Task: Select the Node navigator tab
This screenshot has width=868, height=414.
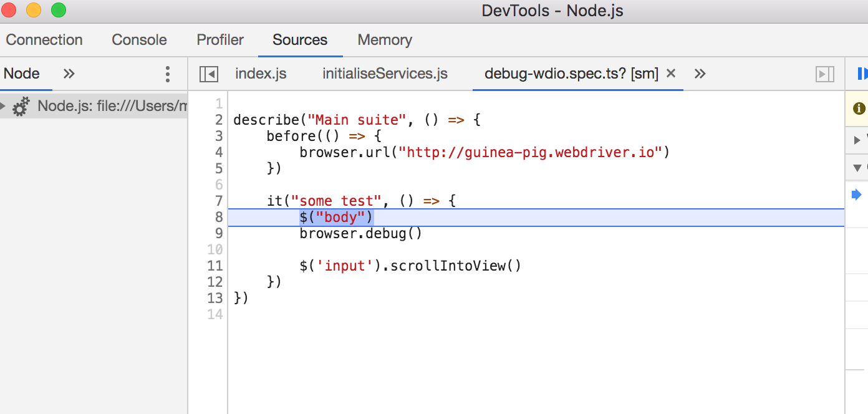Action: tap(22, 74)
